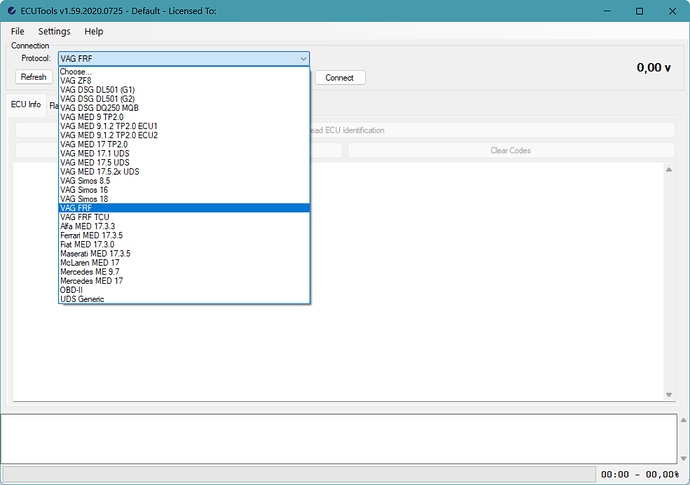
Task: Select 'VAG MED 9 TP2.0' protocol
Action: click(184, 117)
